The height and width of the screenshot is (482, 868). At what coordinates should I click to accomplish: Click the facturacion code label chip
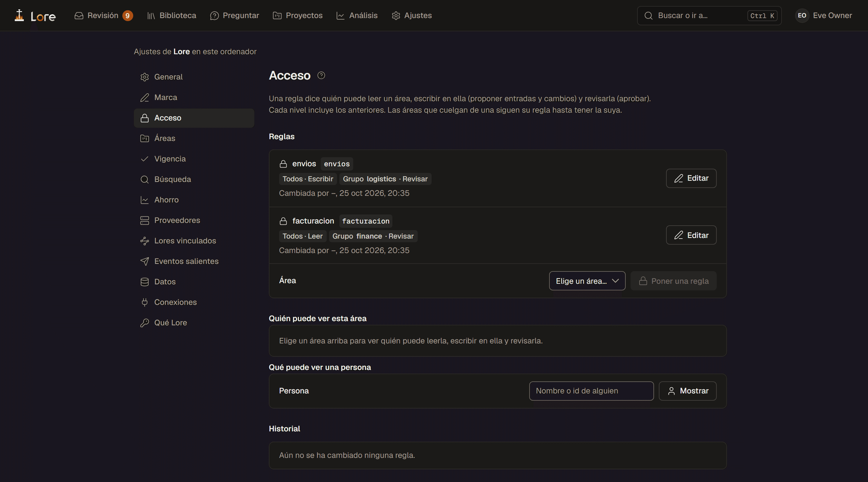(366, 221)
